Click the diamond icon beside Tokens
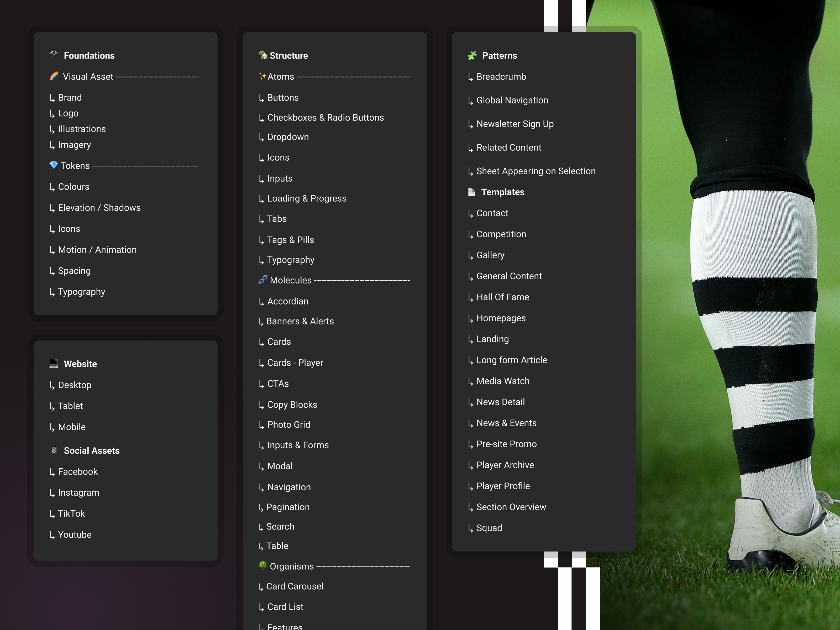840x630 pixels. click(54, 165)
